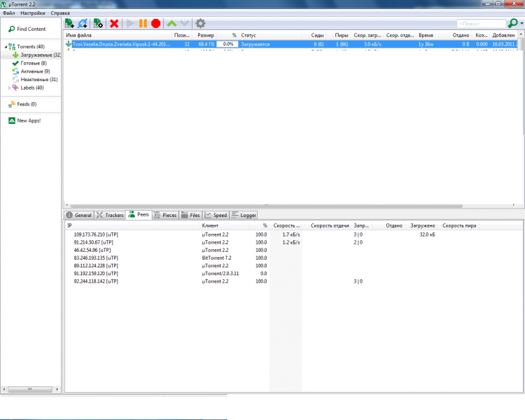
Task: Select Загружаемые (32) category
Action: 36,55
